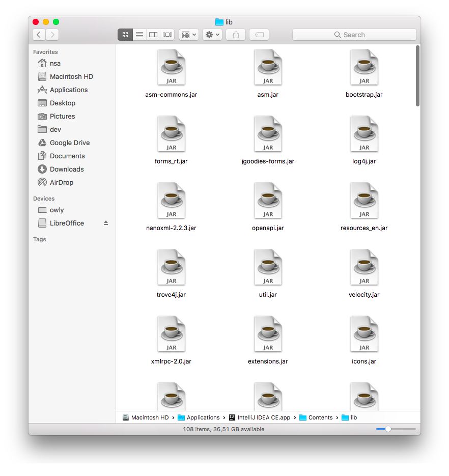The image size is (449, 476).
Task: Open Google Drive from sidebar
Action: [x=72, y=143]
